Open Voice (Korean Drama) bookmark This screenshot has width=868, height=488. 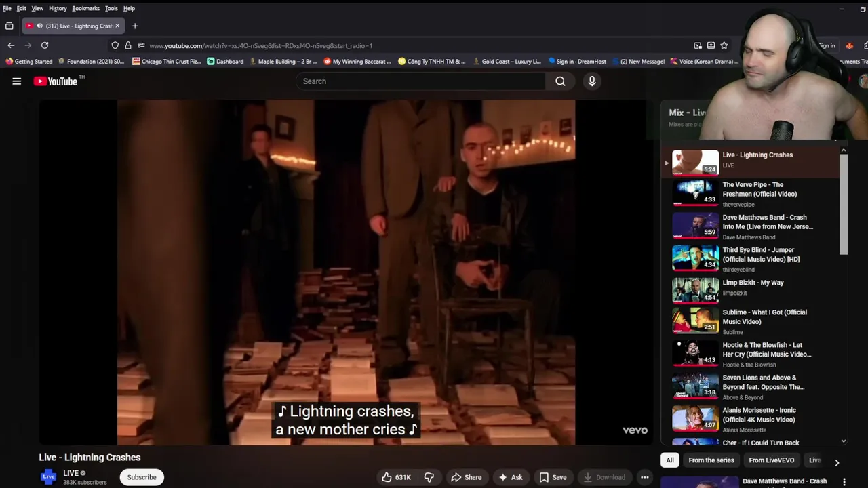tap(705, 62)
